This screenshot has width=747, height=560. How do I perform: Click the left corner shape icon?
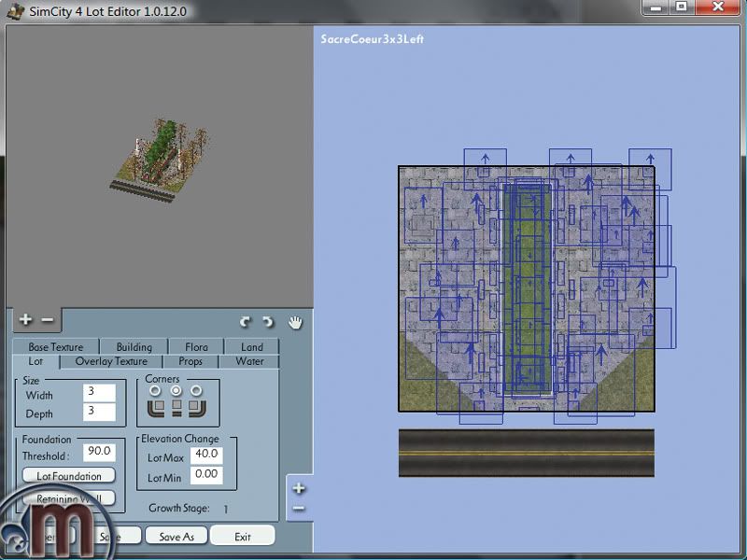coord(156,408)
